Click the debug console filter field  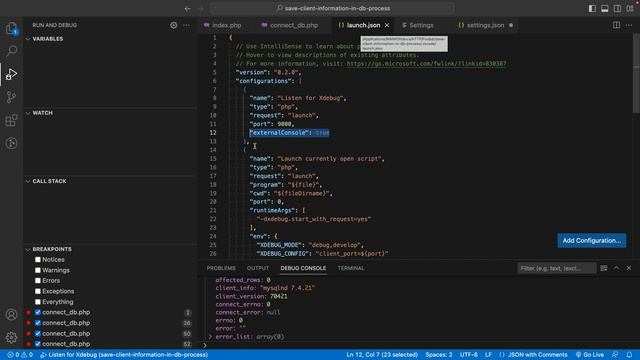557,268
